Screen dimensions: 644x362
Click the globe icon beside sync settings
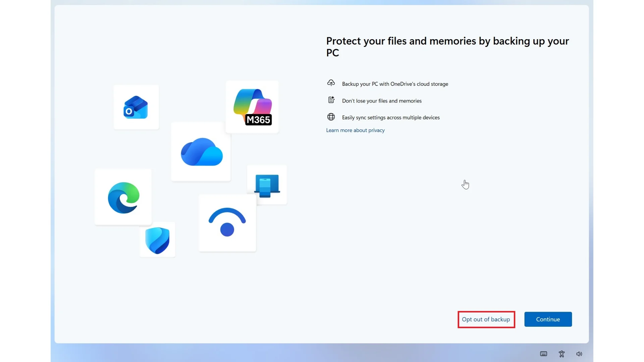click(331, 117)
